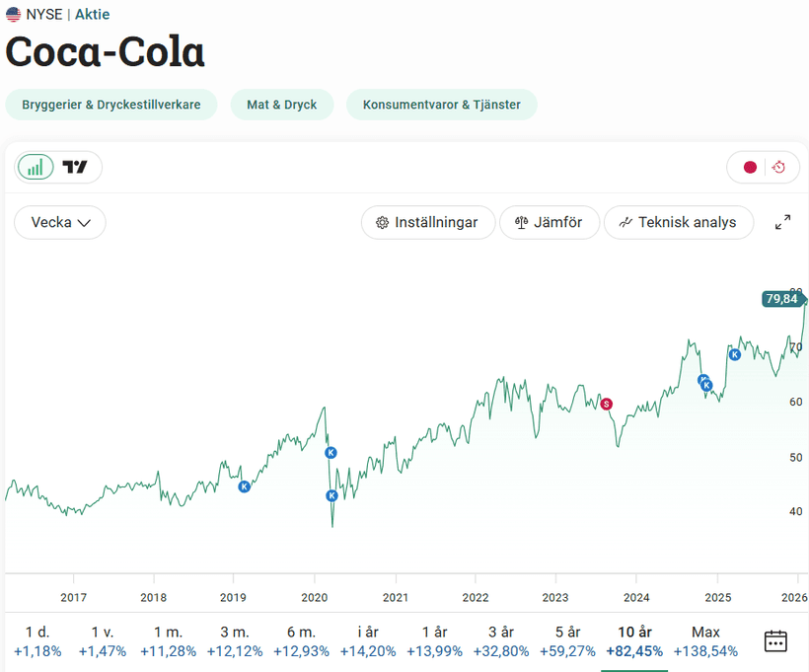Click the 79,84 current price label
This screenshot has height=672, width=809.
781,299
